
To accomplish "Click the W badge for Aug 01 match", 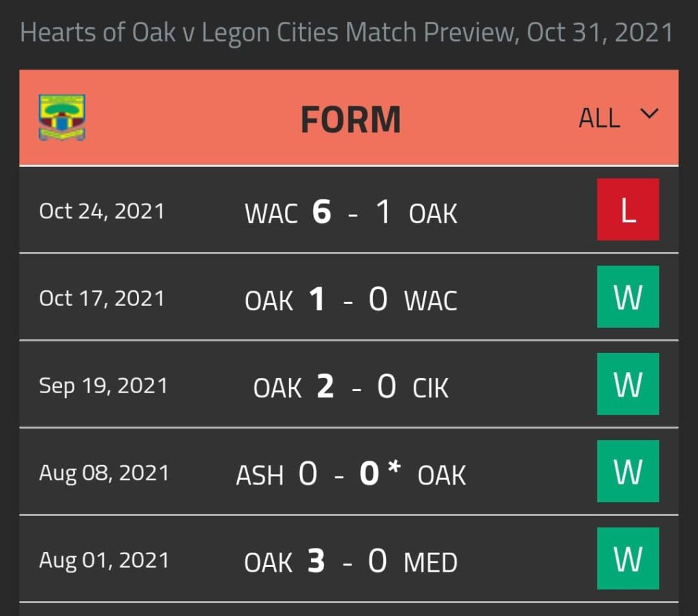I will coord(628,559).
